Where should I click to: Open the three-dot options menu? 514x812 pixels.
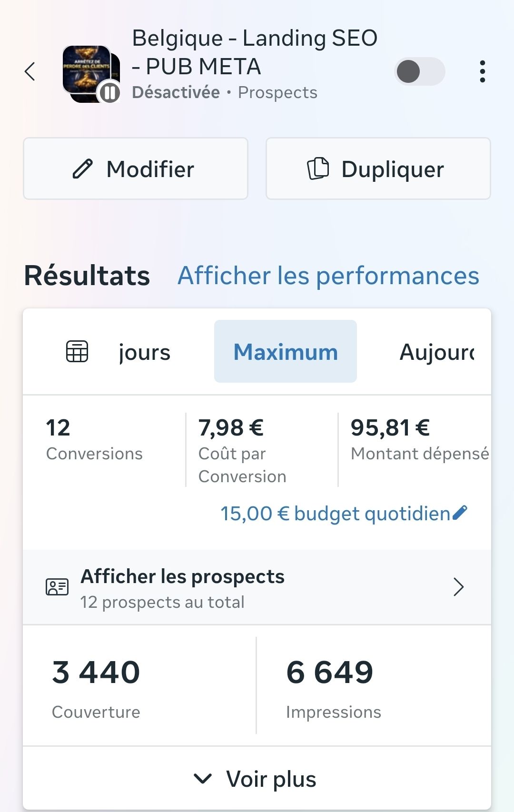pos(482,72)
